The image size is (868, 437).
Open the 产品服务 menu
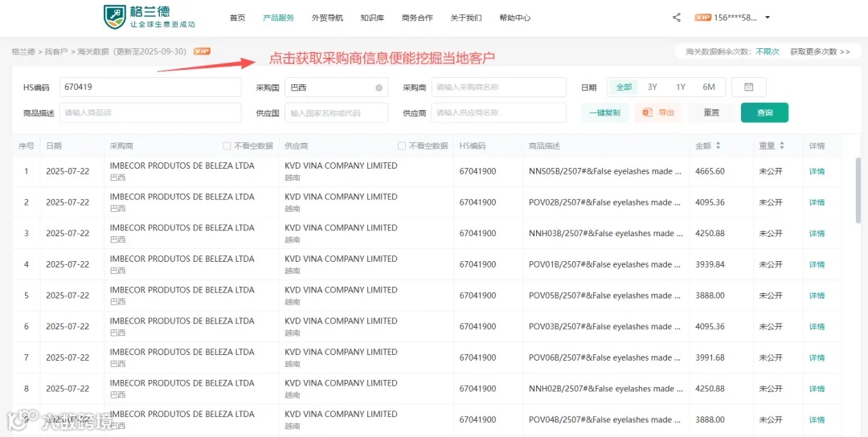[278, 18]
